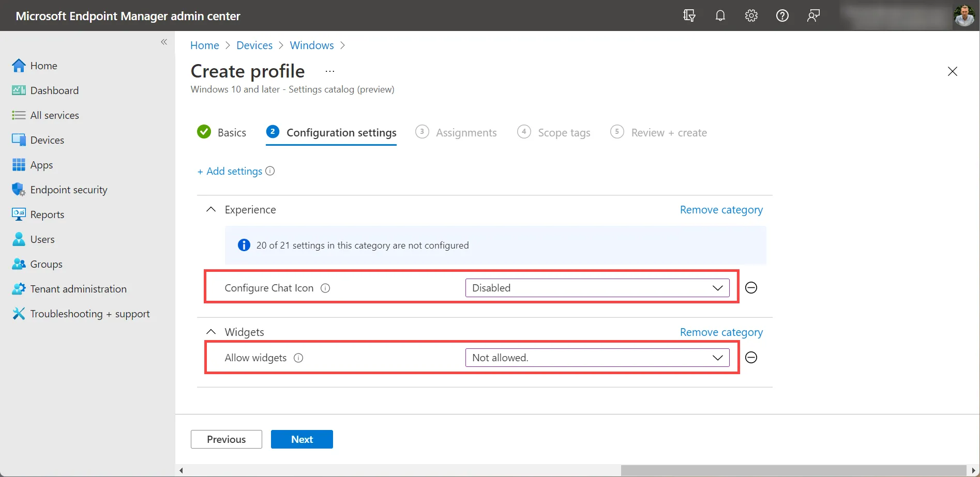Click the Microsoft Endpoint Manager admin center title

point(128,16)
